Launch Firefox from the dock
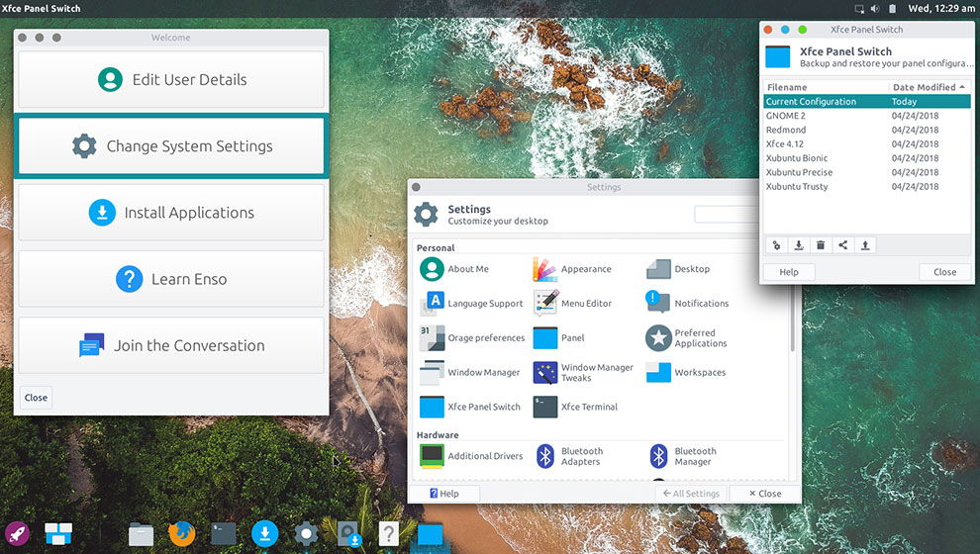The width and height of the screenshot is (980, 554). point(182,534)
